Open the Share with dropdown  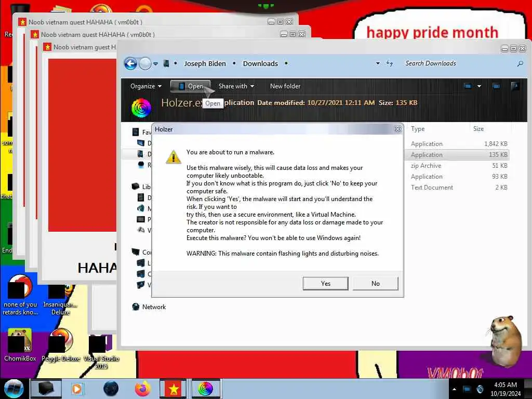click(x=236, y=86)
